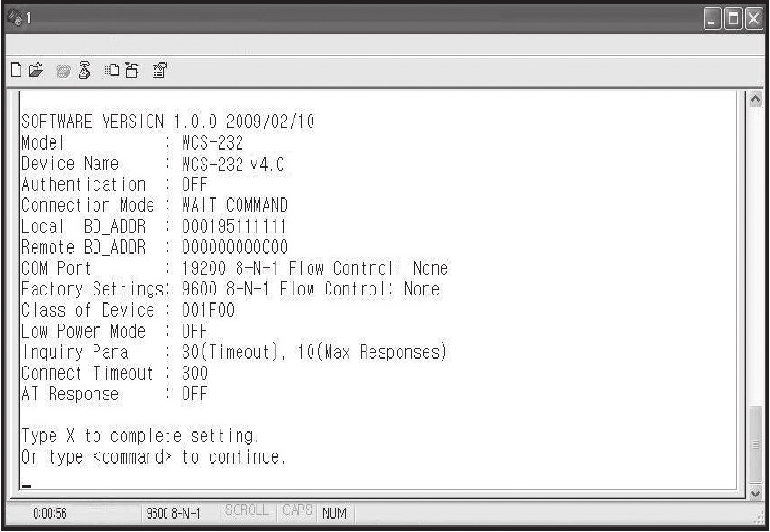
Task: Click the Authentication OFF value
Action: pos(195,185)
